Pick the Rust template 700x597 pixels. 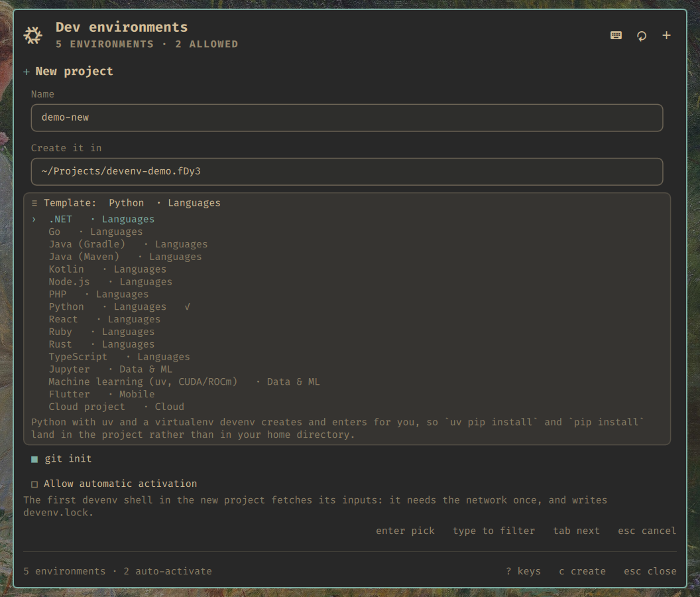(x=347, y=344)
